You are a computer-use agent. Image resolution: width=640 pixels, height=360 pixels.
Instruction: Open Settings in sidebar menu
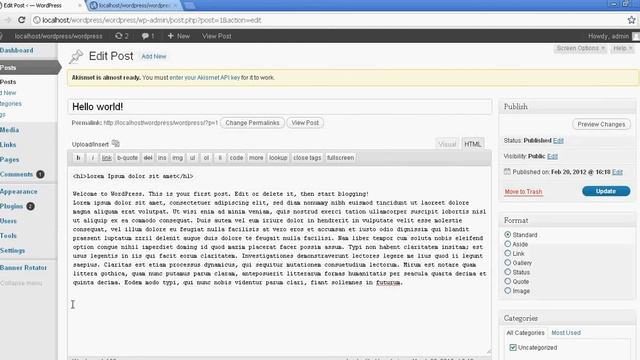click(13, 250)
